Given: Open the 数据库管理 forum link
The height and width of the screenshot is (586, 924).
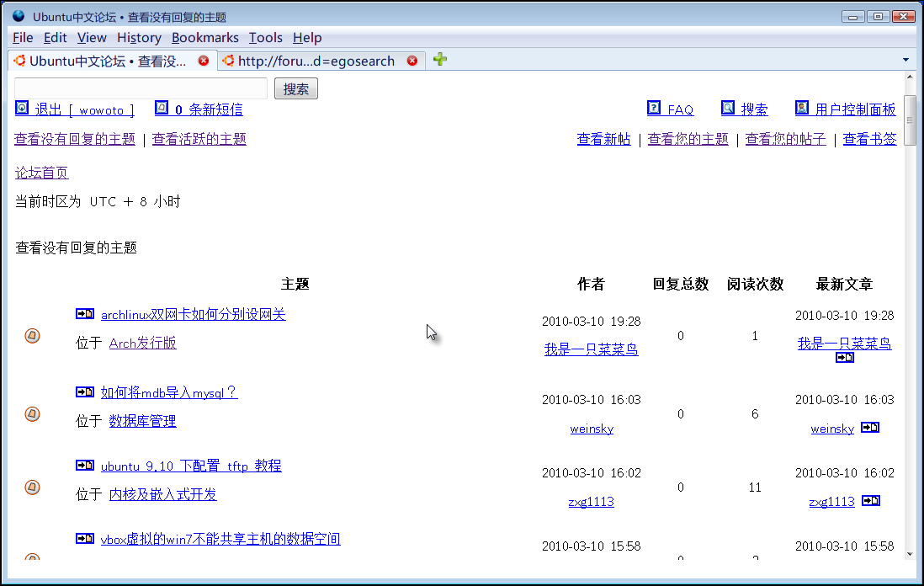Looking at the screenshot, I should tap(142, 421).
